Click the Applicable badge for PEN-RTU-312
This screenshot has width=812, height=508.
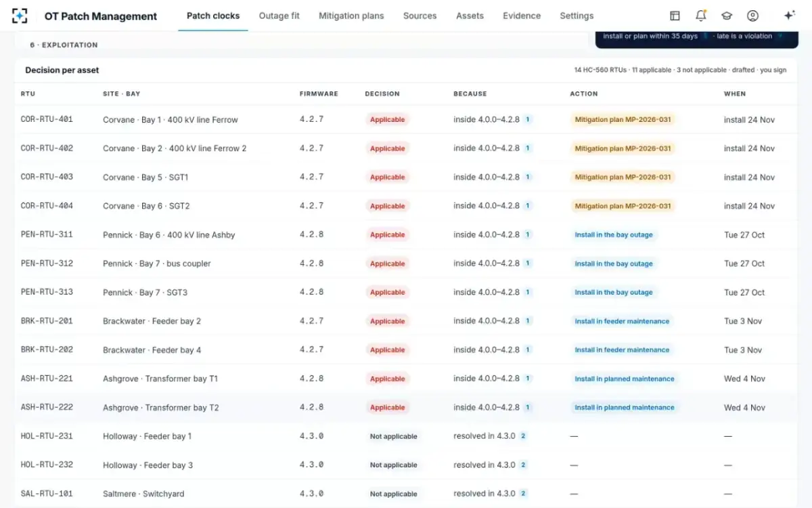point(387,263)
